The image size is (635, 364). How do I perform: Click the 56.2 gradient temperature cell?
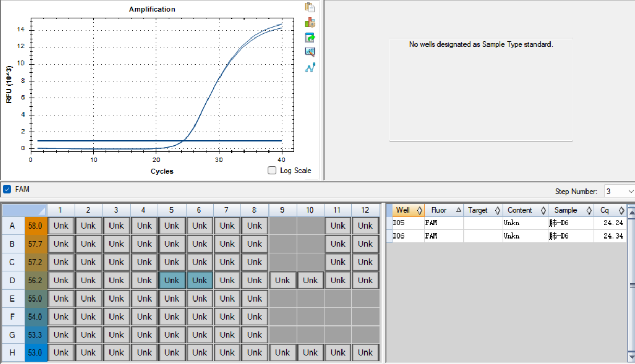tap(35, 280)
